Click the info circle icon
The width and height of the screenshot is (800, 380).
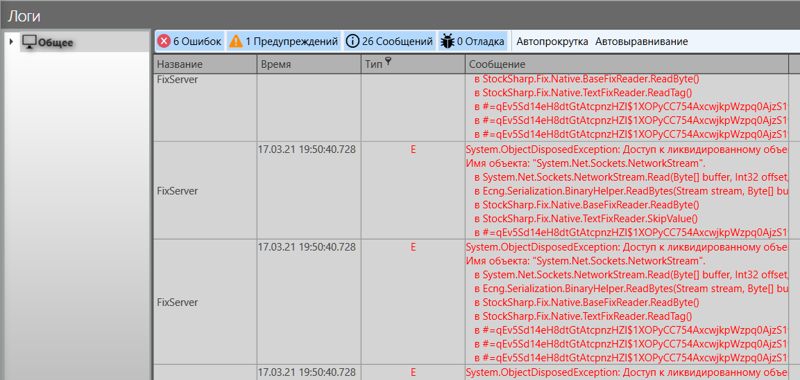click(x=353, y=41)
